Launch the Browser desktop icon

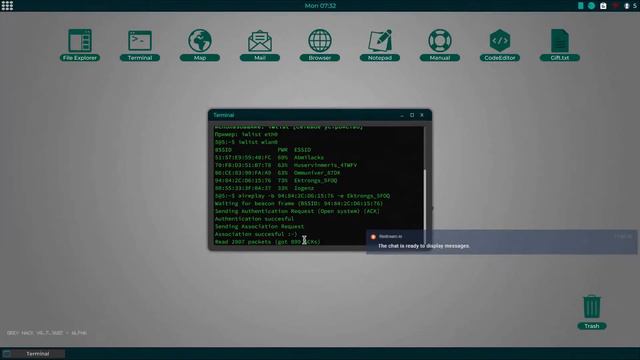point(320,45)
